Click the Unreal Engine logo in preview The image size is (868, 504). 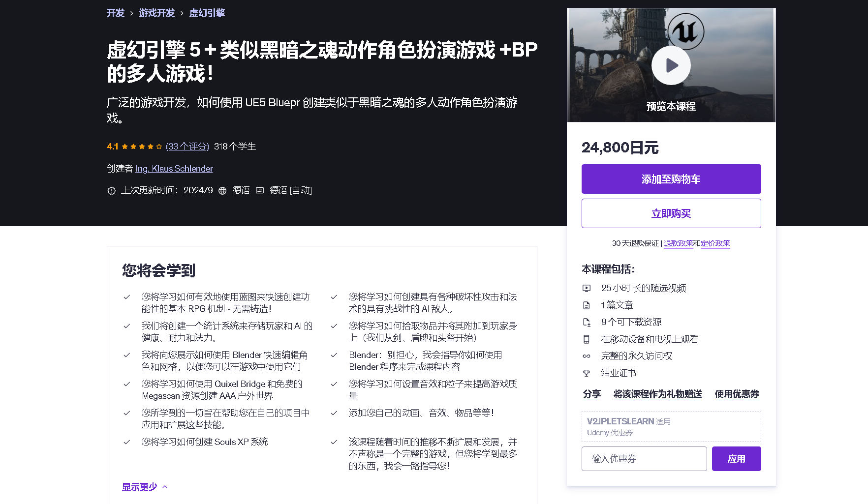pos(685,31)
